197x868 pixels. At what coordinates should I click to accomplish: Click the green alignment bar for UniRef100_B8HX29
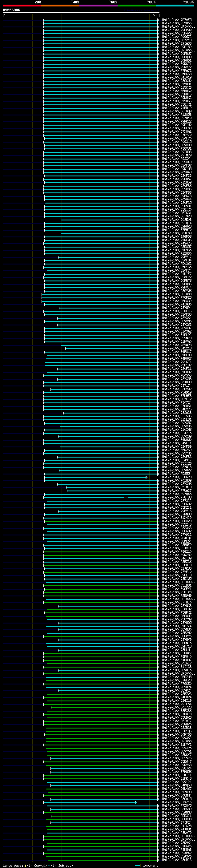pos(101,521)
